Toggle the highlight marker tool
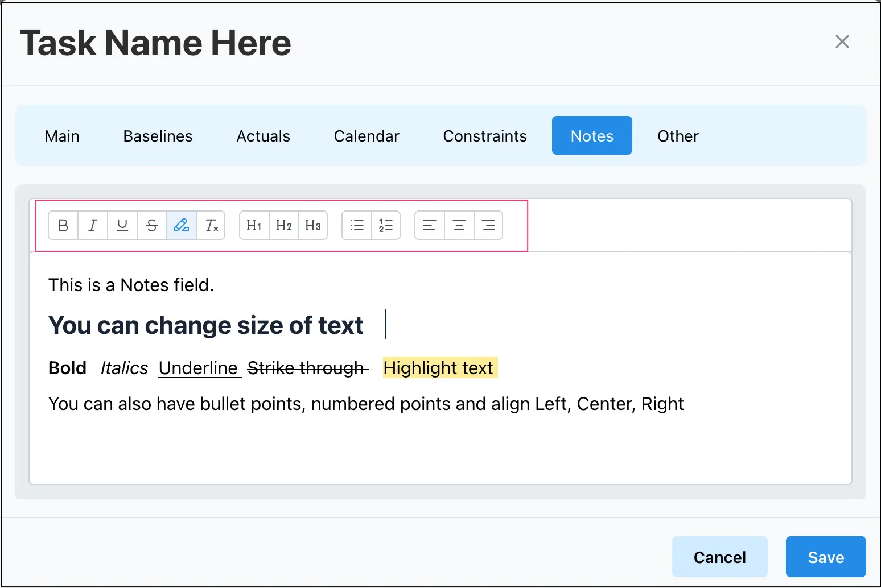 (x=182, y=225)
